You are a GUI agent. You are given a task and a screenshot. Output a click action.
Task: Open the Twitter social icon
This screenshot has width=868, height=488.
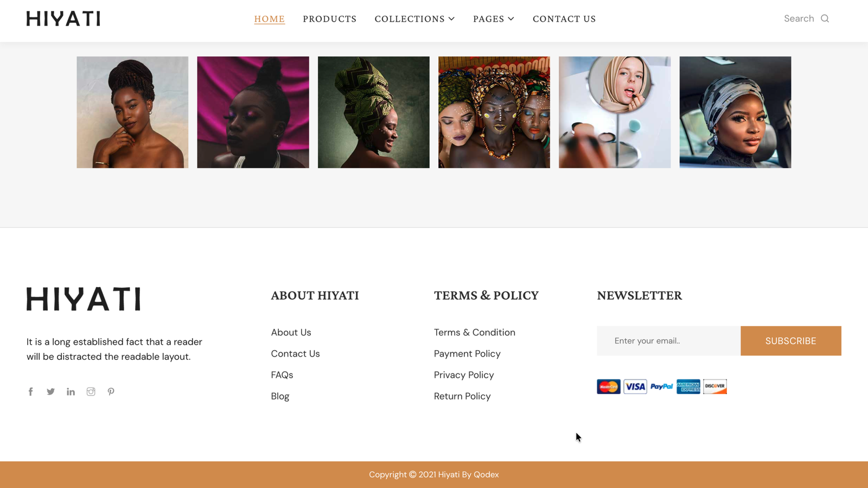click(50, 391)
